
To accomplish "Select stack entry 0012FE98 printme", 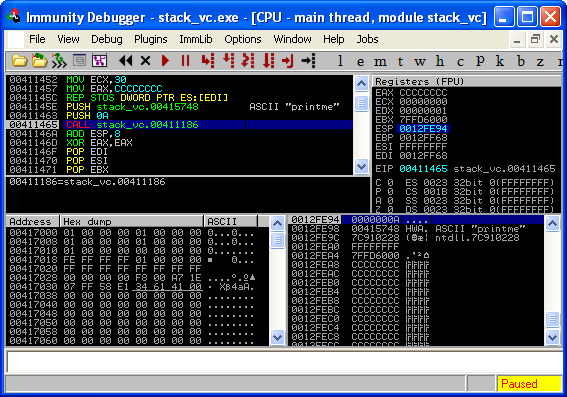I will click(416, 229).
